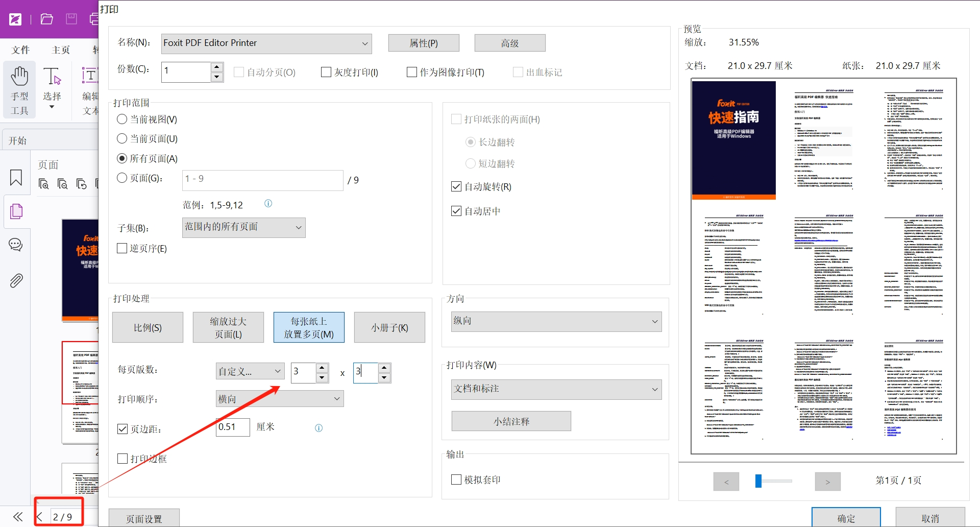980x527 pixels.
Task: Open the Attachments paperclip icon
Action: 16,280
